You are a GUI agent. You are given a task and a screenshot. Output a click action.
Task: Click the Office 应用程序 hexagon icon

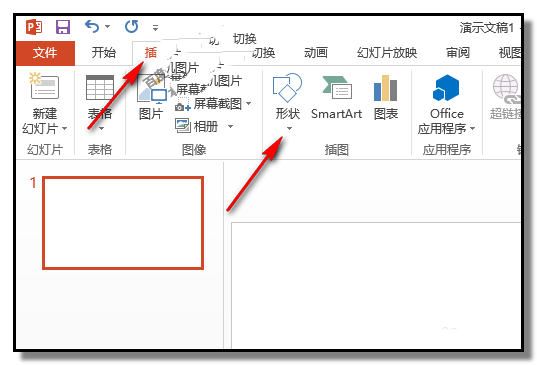(x=446, y=88)
